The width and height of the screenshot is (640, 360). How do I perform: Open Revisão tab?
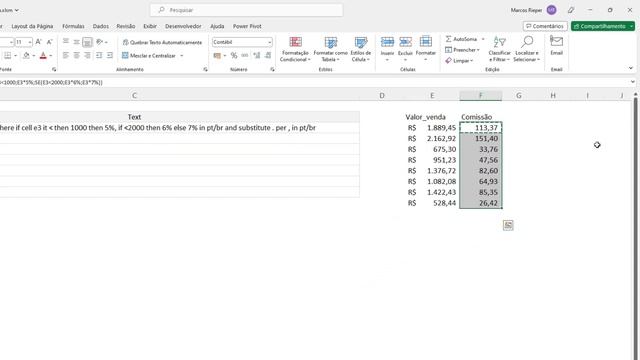pos(126,26)
